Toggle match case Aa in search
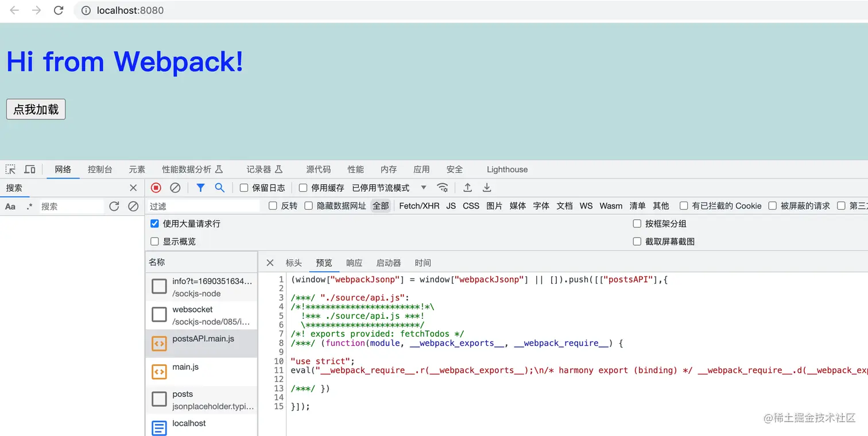 [x=10, y=206]
